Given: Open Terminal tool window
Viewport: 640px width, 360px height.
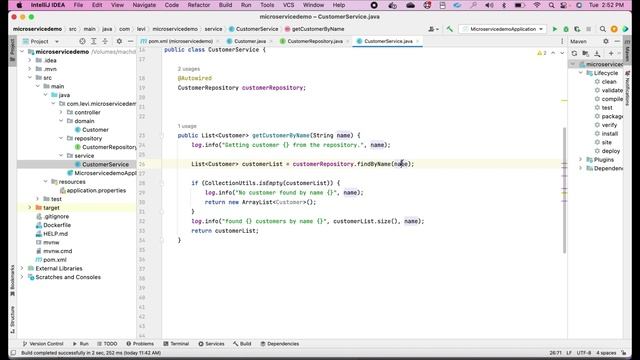Looking at the screenshot, I should (x=176, y=344).
